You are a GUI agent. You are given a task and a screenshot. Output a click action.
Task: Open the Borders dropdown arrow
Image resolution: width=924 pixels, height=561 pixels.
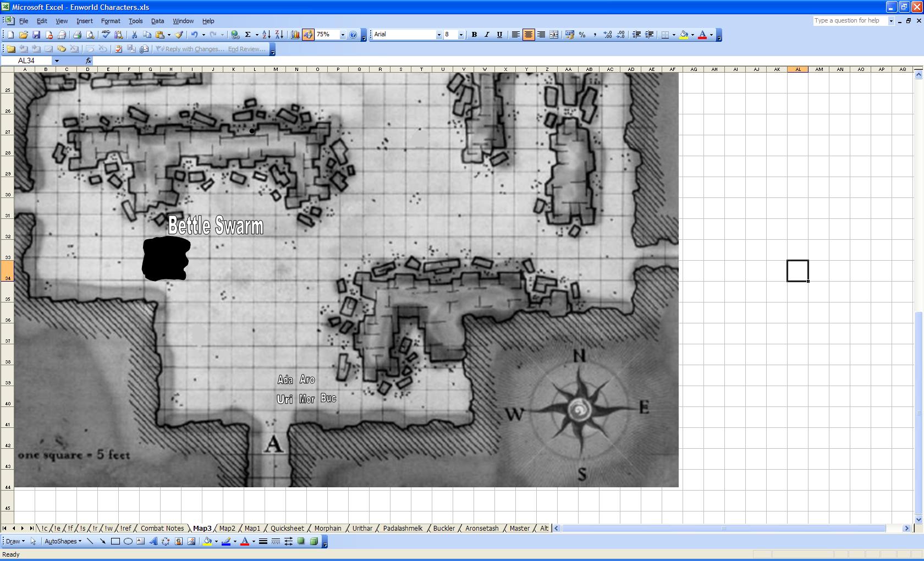(x=674, y=35)
